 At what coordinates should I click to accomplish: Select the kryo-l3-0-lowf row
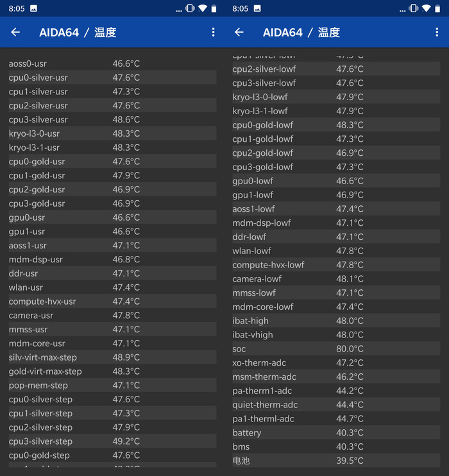coord(336,96)
